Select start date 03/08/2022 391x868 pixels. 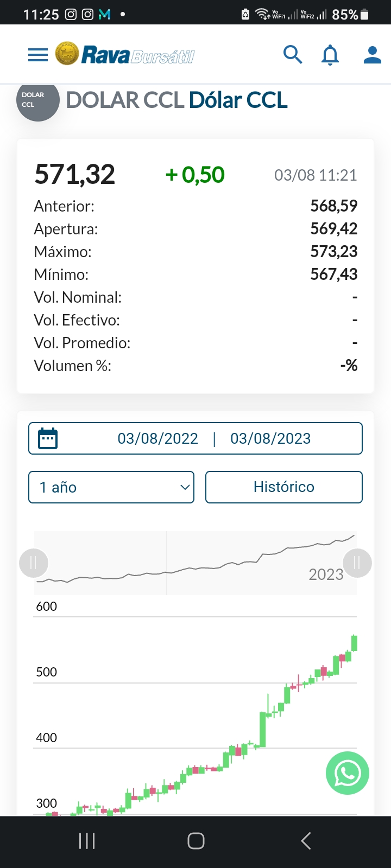(158, 438)
